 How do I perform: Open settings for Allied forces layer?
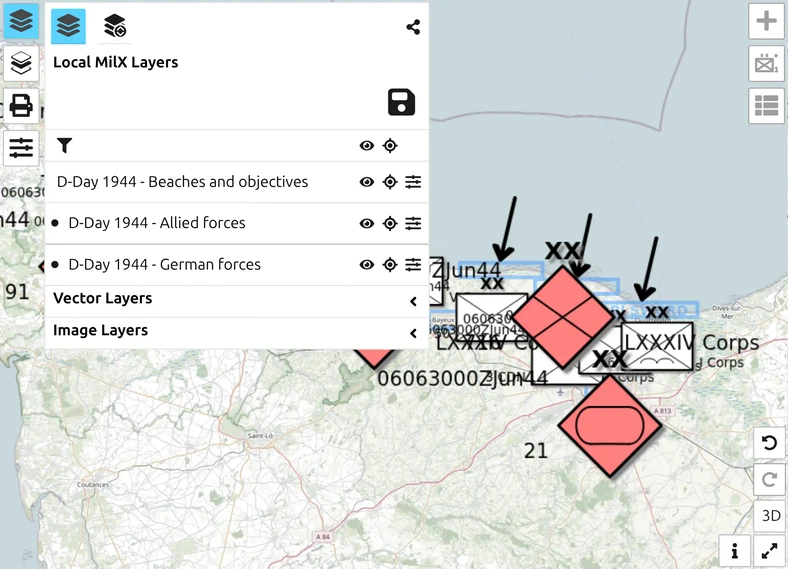[x=413, y=224]
